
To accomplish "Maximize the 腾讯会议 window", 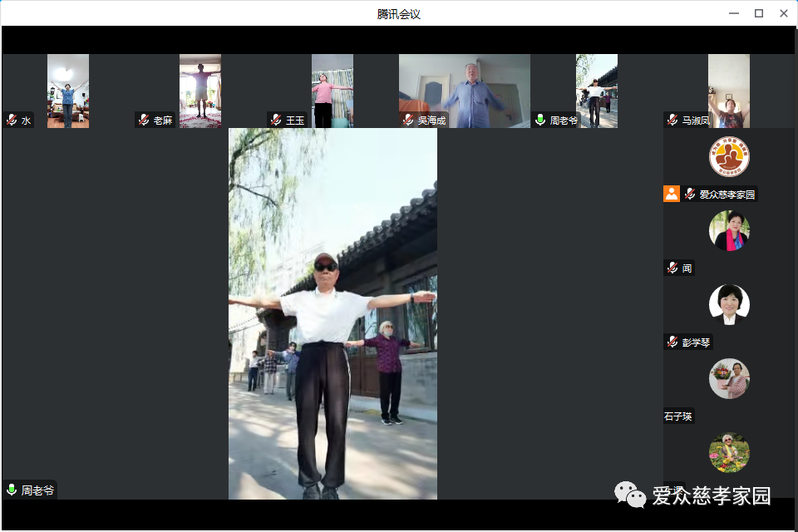I will (x=758, y=13).
